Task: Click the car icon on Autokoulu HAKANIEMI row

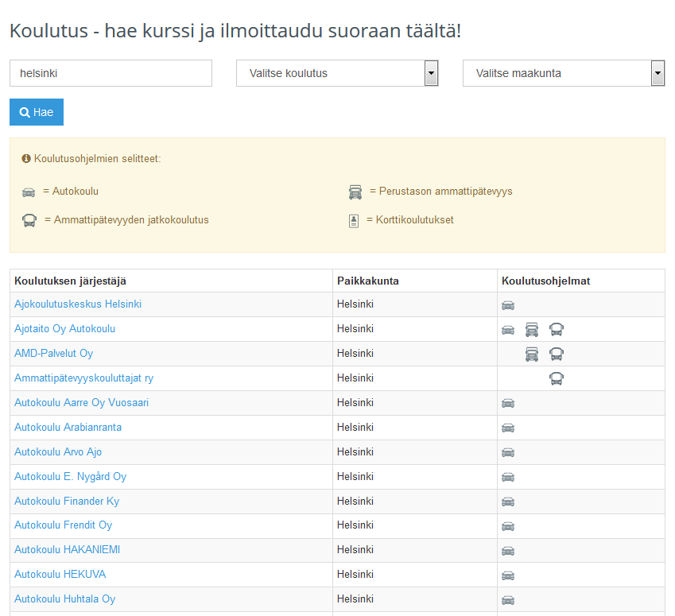Action: point(507,550)
